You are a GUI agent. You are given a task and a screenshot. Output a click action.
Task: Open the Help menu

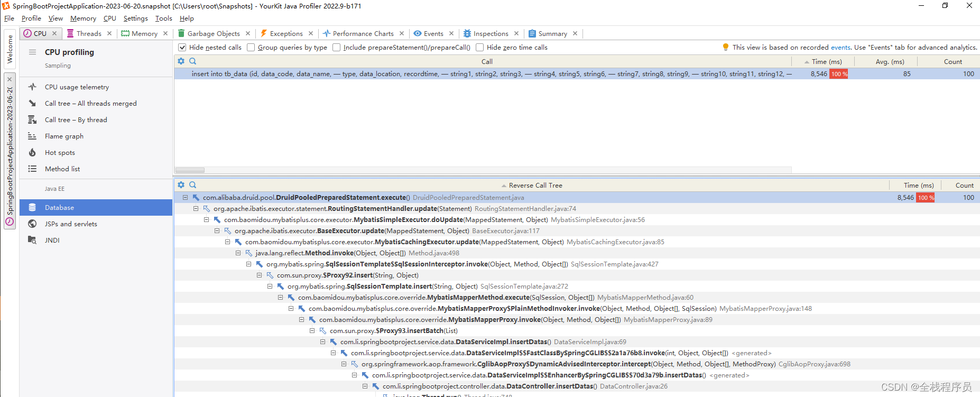[x=187, y=18]
